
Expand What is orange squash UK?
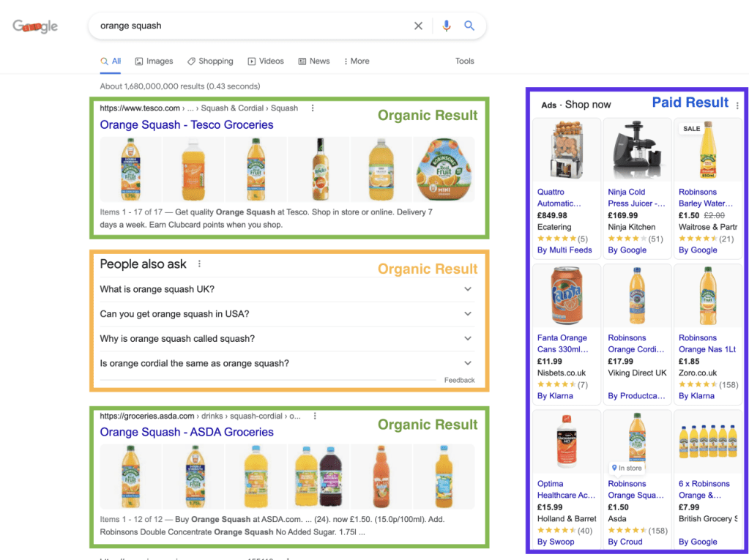point(286,289)
